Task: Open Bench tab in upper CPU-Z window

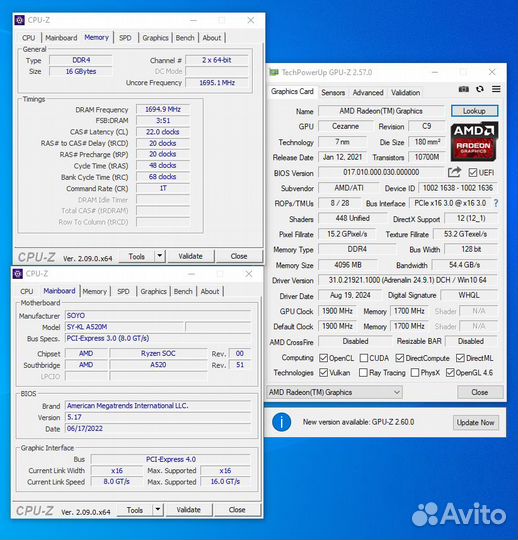Action: click(x=185, y=38)
